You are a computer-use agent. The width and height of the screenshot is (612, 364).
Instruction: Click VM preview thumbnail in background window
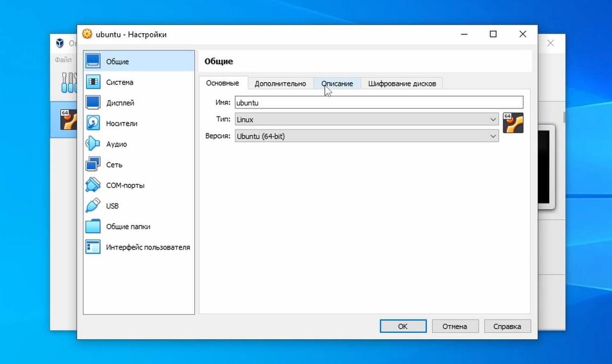(546, 167)
